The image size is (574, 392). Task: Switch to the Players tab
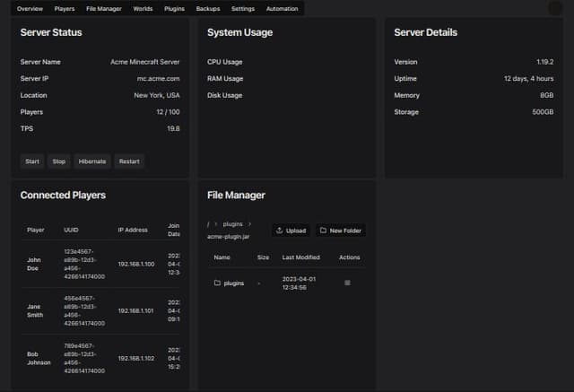click(65, 8)
